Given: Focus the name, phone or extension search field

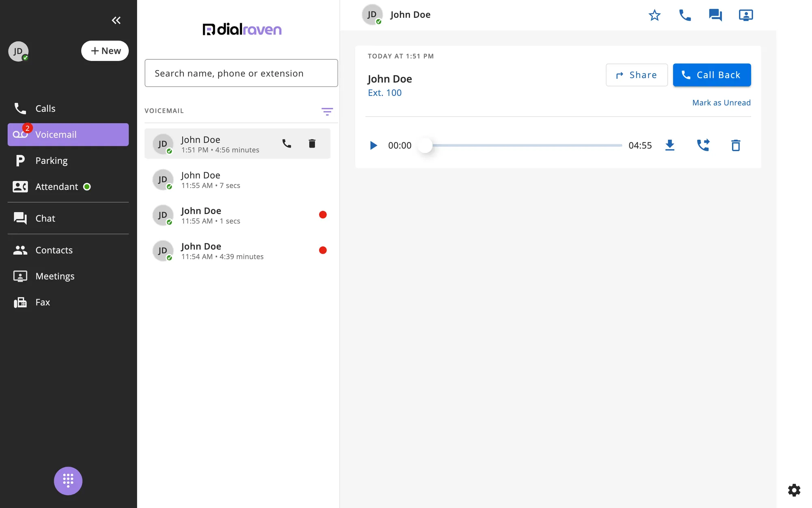Looking at the screenshot, I should click(x=241, y=73).
